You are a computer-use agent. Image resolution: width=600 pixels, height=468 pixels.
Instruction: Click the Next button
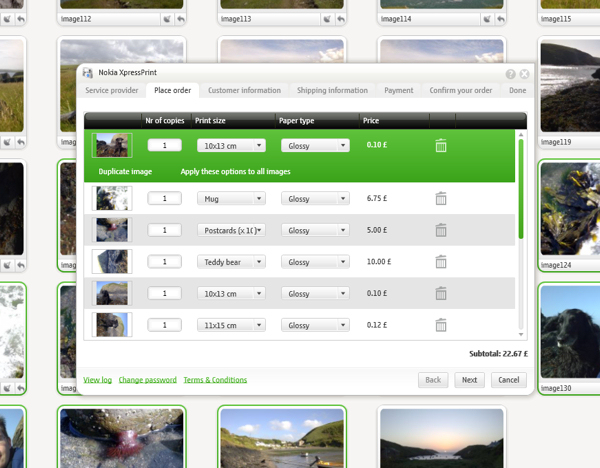tap(470, 380)
